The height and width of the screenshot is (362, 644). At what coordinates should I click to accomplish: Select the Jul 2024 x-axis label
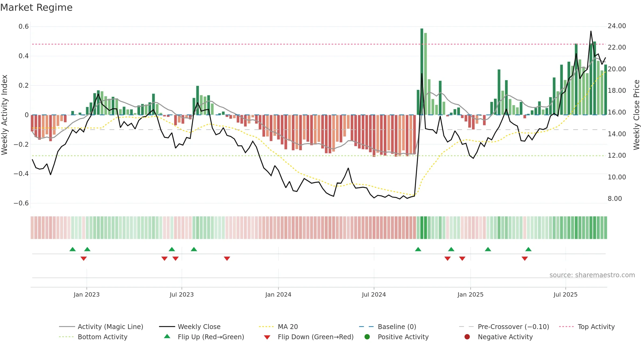[x=374, y=294]
